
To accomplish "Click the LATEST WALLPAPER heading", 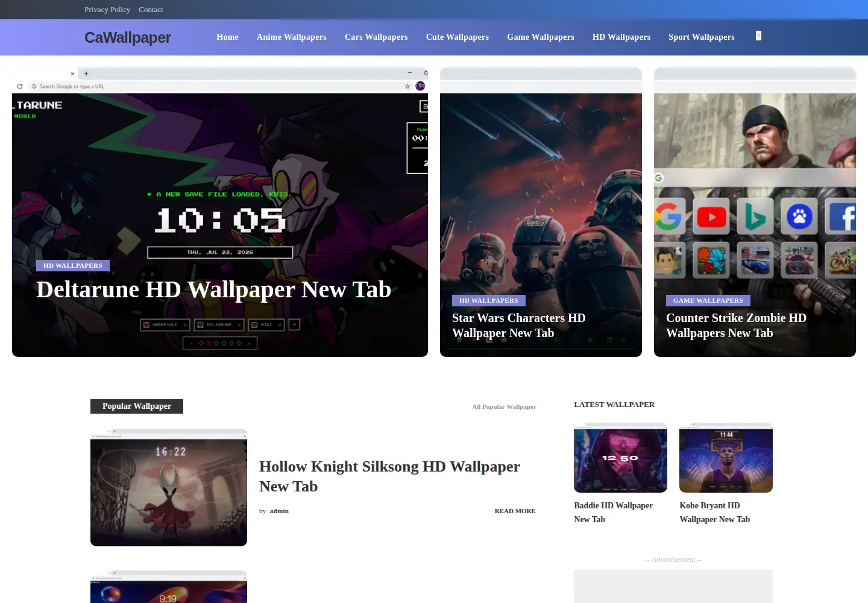I will 614,405.
